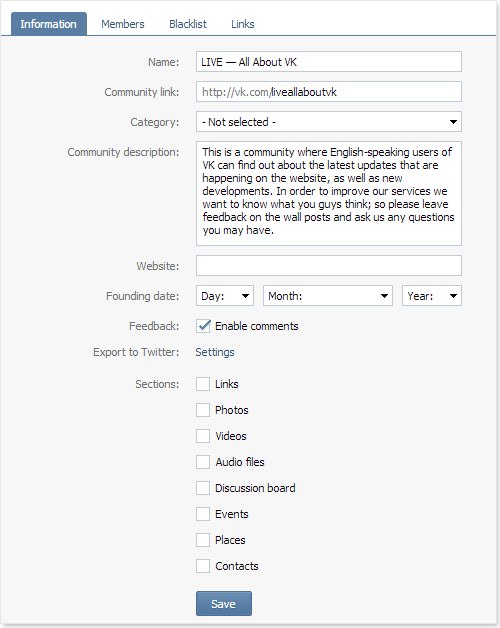Expand the founding Day dropdown

pos(225,296)
